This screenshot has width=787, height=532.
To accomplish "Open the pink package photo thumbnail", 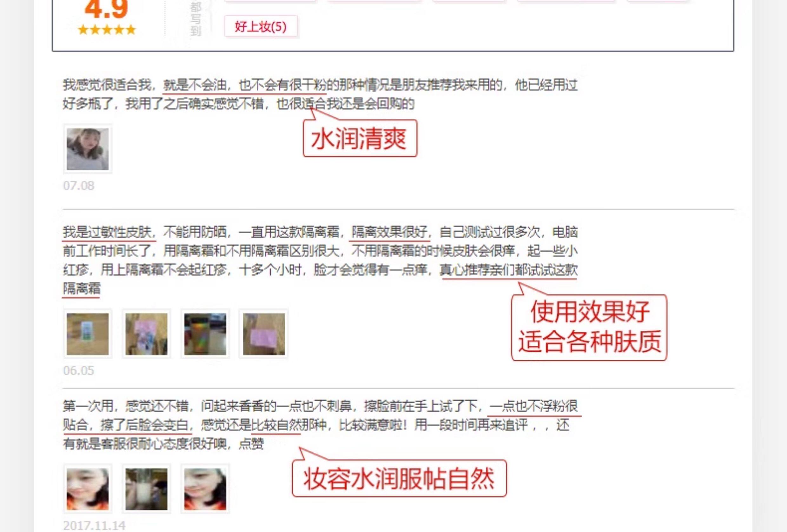I will (264, 334).
